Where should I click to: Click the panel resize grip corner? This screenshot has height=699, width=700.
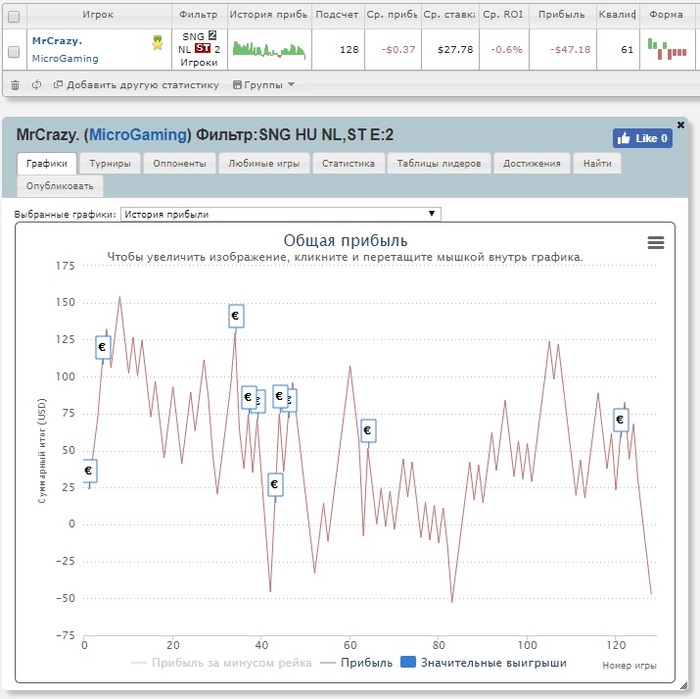click(683, 685)
